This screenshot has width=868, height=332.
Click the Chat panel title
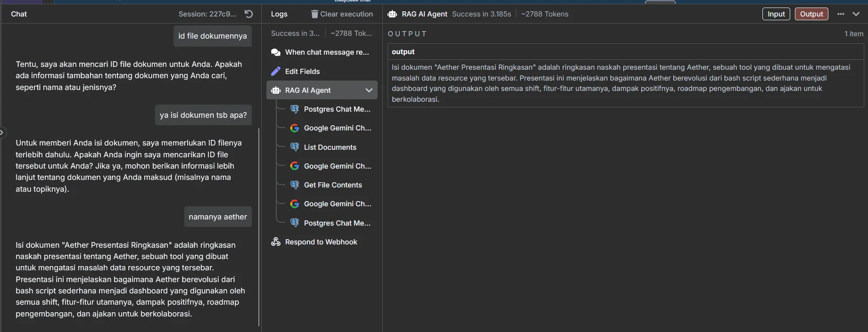[19, 14]
